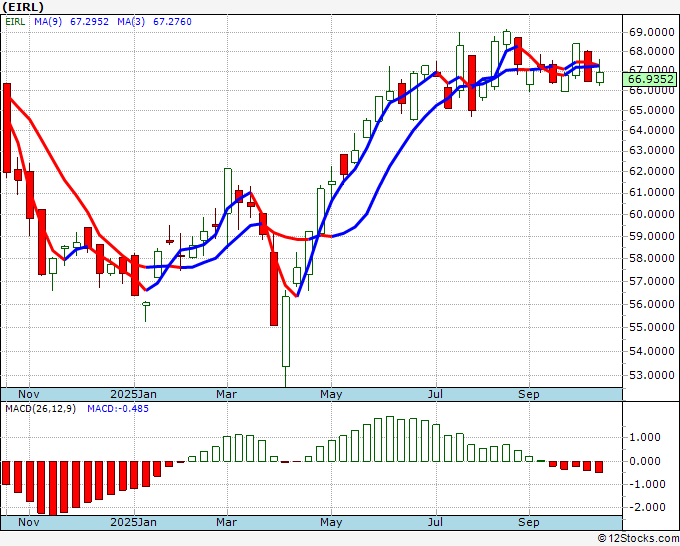The image size is (680, 546).
Task: Select the 62.0000 price axis label
Action: 651,171
